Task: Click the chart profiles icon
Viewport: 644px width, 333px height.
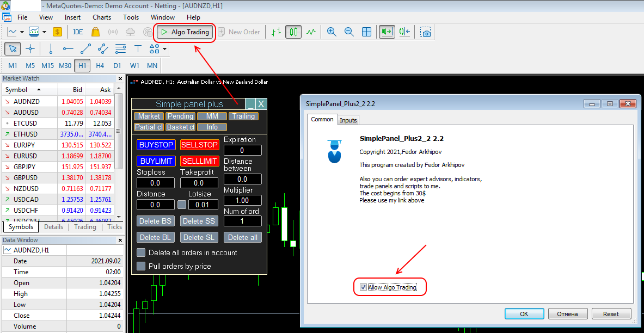Action: tap(34, 32)
